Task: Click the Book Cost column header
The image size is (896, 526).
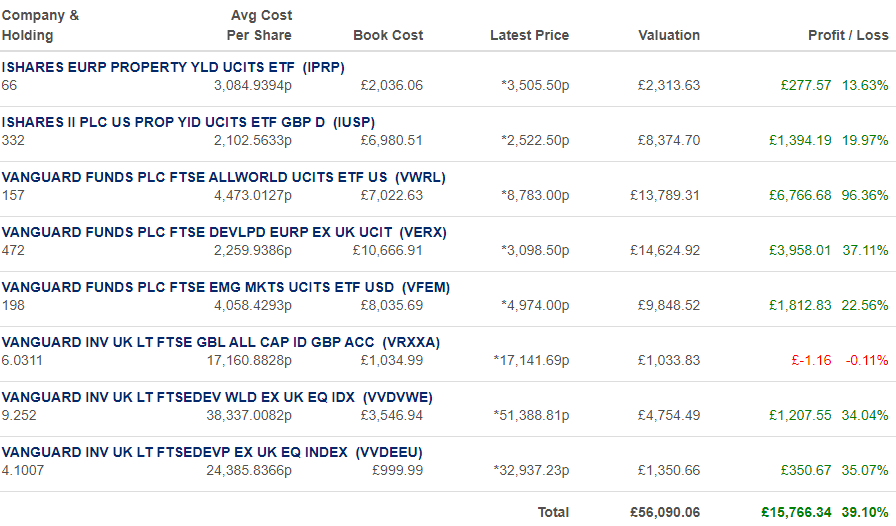Action: [388, 35]
